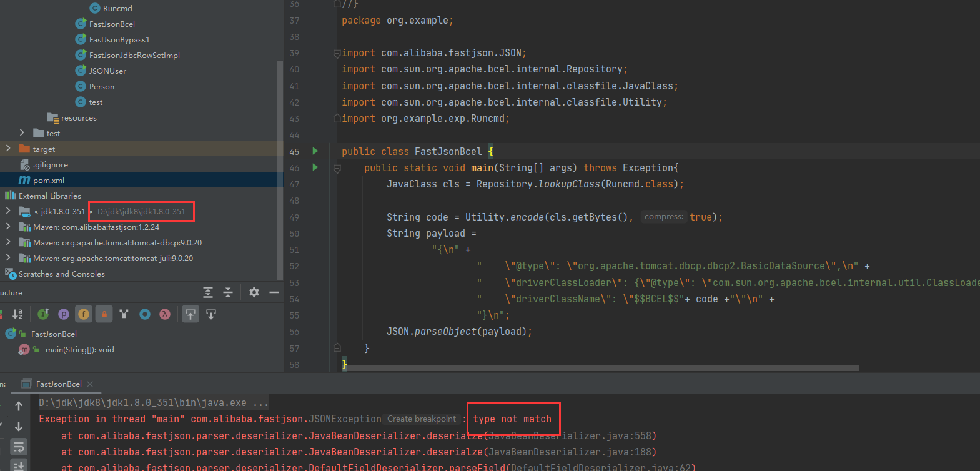This screenshot has height=471, width=980.
Task: Open the test class under Person
Action: pos(96,102)
